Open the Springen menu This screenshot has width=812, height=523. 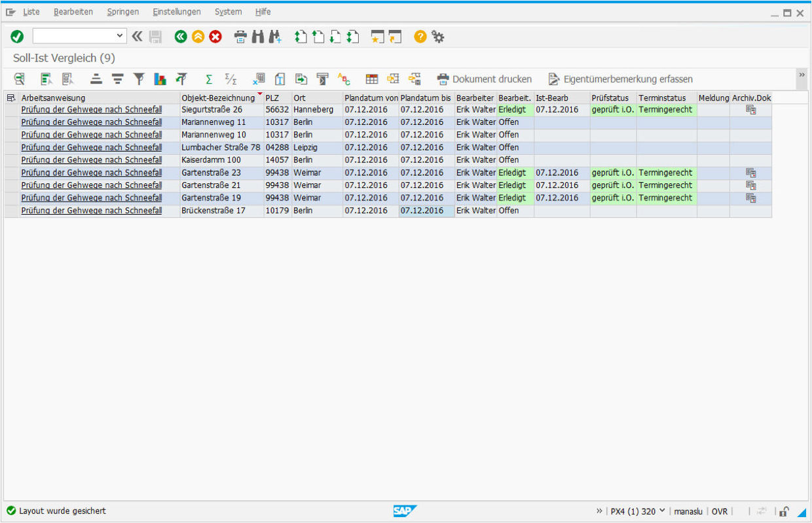[x=122, y=12]
